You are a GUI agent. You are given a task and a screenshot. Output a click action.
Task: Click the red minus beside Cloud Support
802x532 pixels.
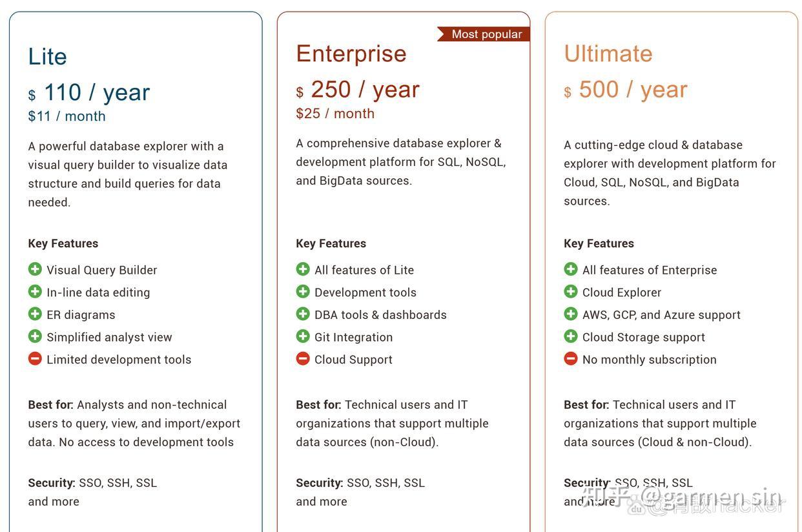point(303,359)
